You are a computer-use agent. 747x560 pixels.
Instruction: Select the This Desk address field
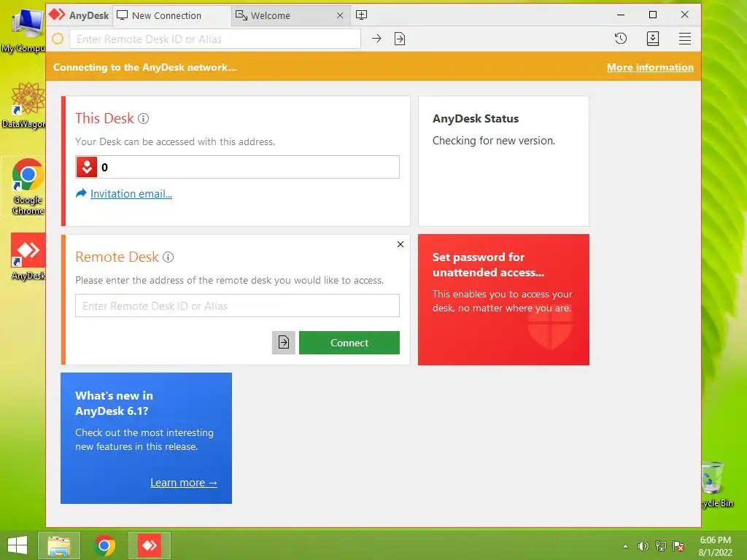(237, 167)
